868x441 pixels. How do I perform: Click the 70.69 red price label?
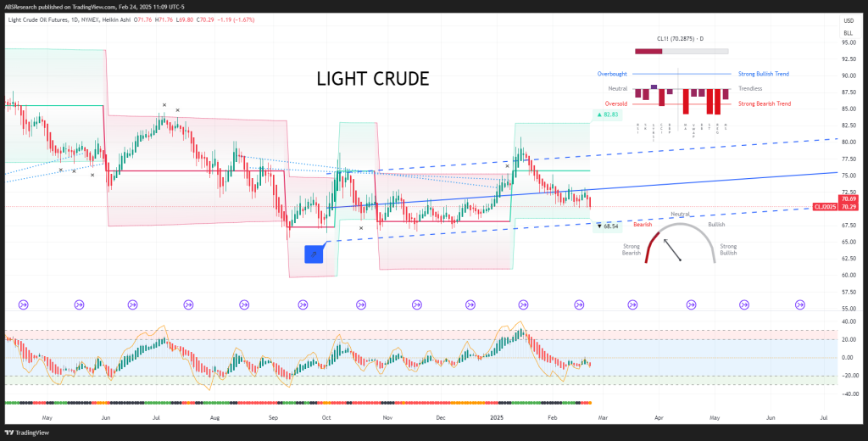(849, 199)
